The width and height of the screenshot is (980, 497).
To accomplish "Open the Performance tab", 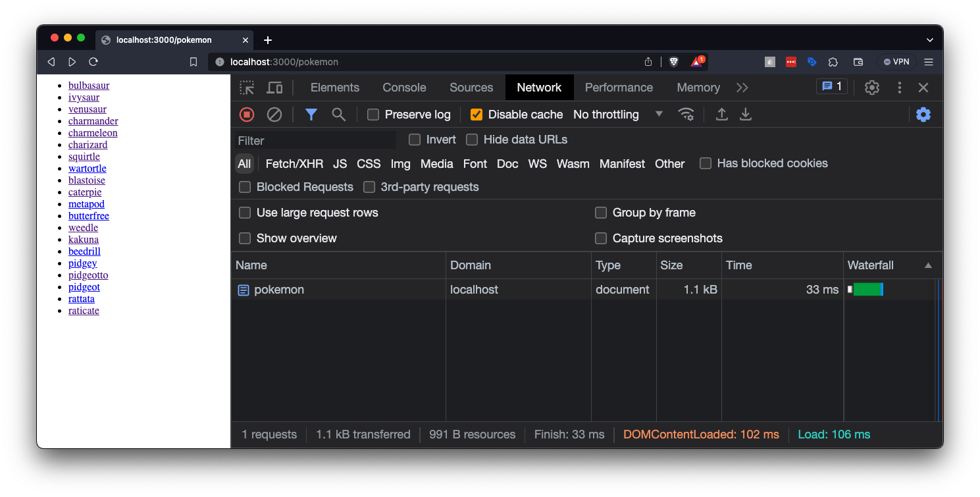I will (x=619, y=88).
